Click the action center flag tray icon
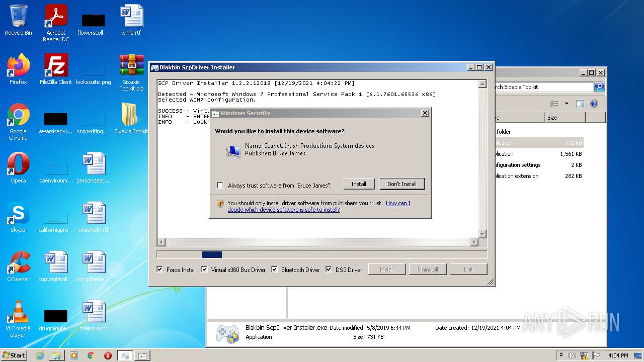 point(596,355)
